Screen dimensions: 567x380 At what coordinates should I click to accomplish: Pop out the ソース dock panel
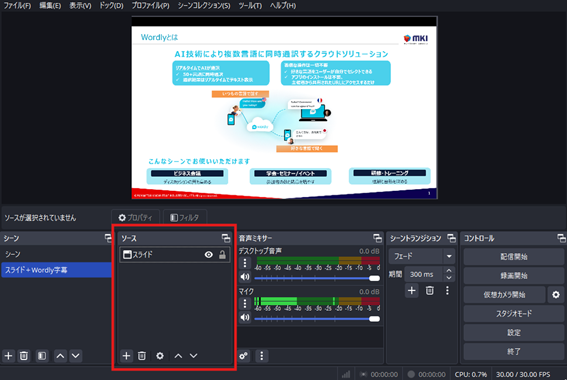pyautogui.click(x=226, y=238)
